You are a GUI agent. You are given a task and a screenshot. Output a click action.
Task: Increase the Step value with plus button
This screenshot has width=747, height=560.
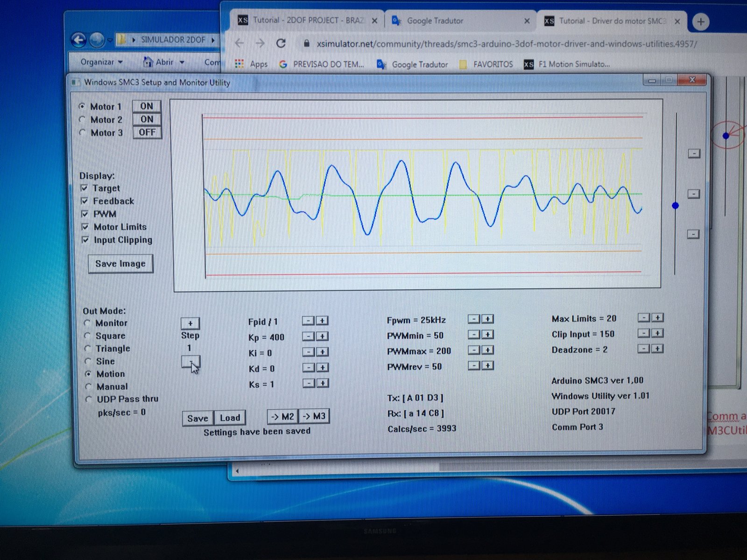[190, 323]
